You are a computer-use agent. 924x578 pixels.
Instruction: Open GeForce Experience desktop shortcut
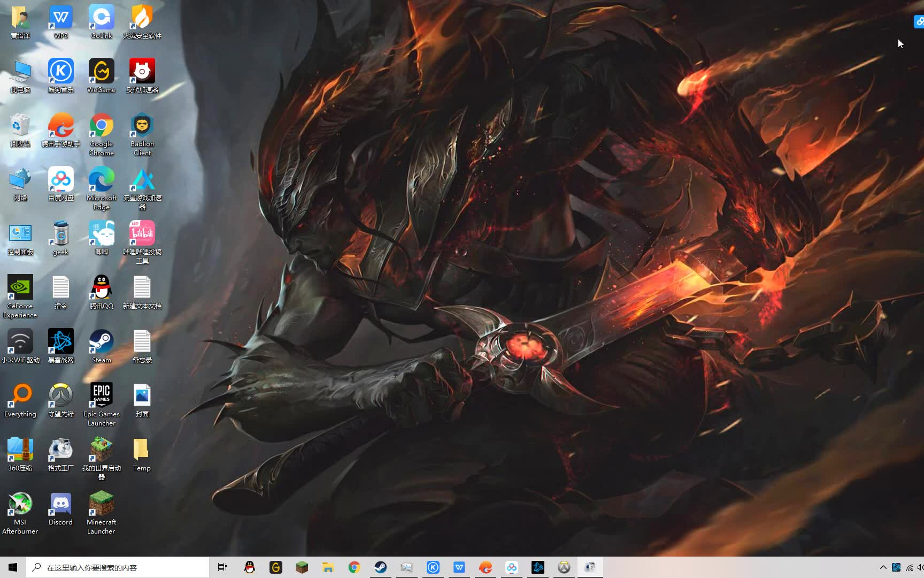point(20,296)
